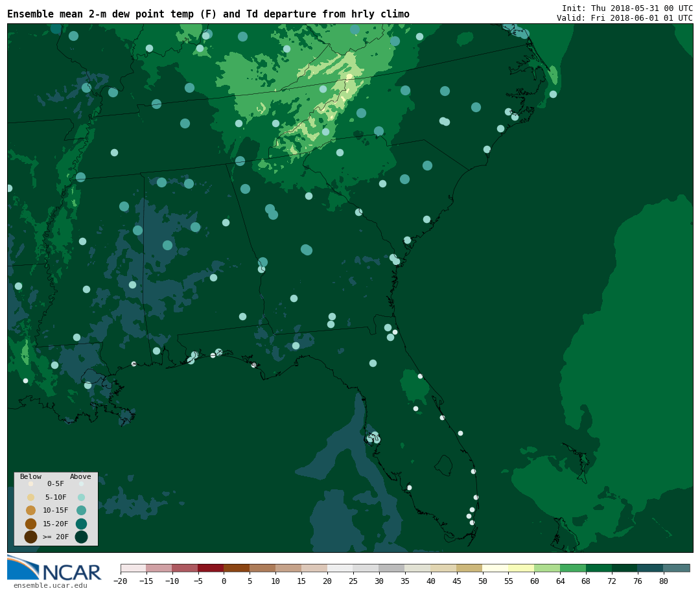
Task: Click the Below 10-15F legend circle
Action: (x=31, y=511)
